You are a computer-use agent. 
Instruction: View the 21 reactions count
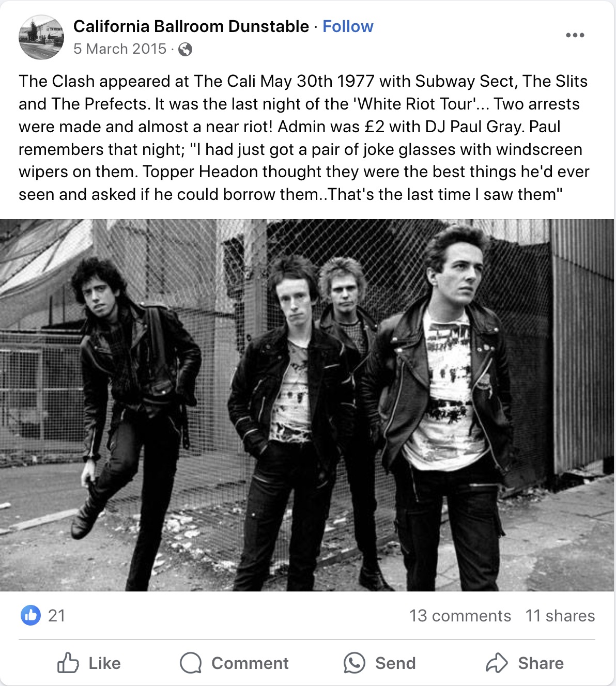56,616
